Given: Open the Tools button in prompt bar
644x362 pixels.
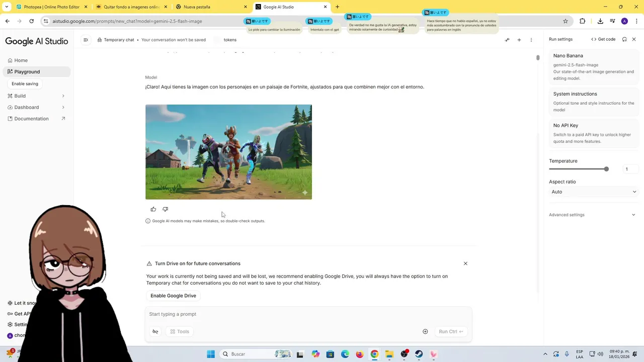Looking at the screenshot, I should (x=180, y=331).
